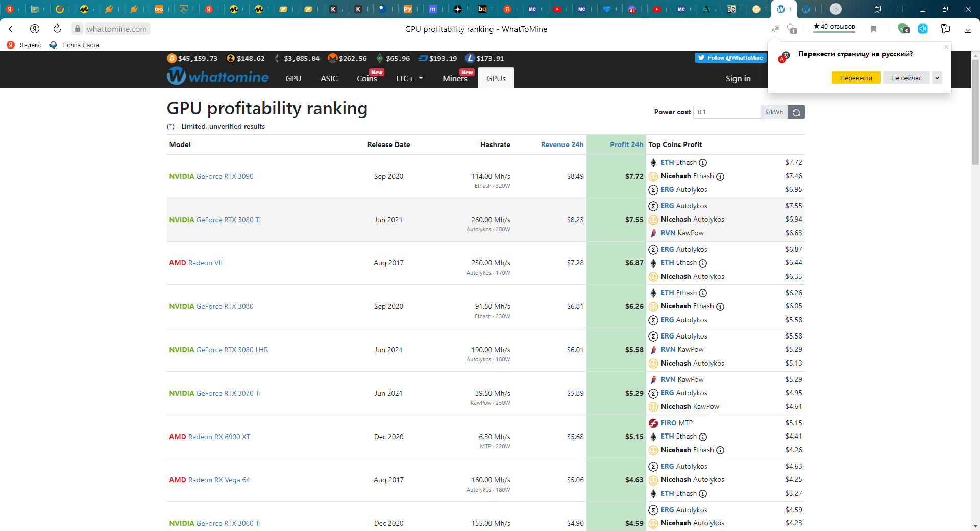Click the blue speaker extension icon
Screen dimensions: 980x531
point(923,29)
